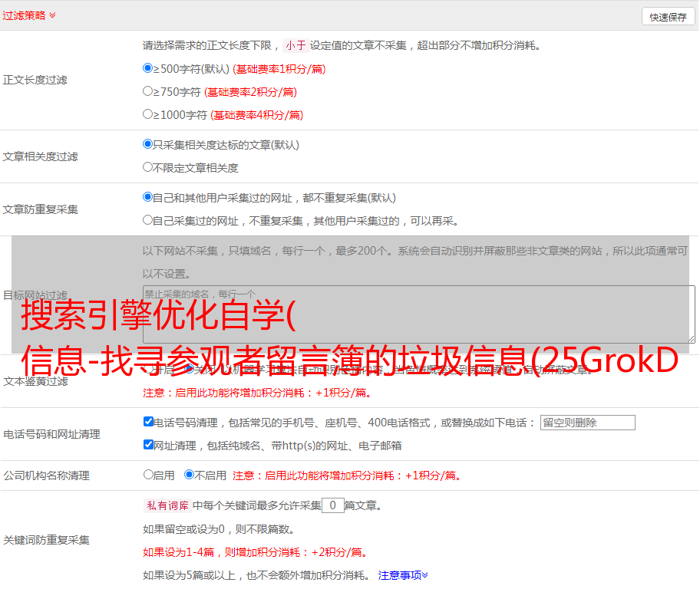Viewport: 700px width, 589px height.
Task: Toggle the 网址清理 checkbox
Action: [148, 445]
